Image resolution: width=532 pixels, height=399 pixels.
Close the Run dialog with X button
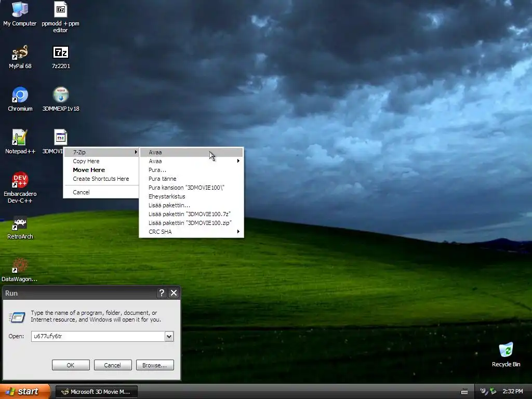[174, 293]
